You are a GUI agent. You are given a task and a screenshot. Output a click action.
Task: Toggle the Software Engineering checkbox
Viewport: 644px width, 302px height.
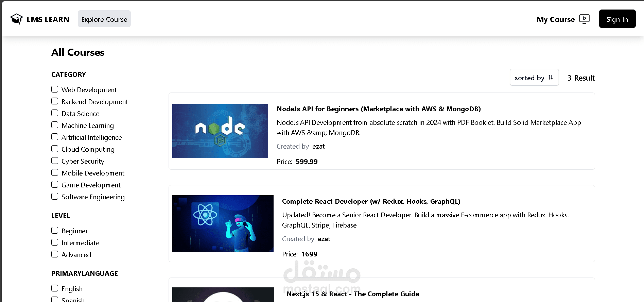pyautogui.click(x=55, y=196)
